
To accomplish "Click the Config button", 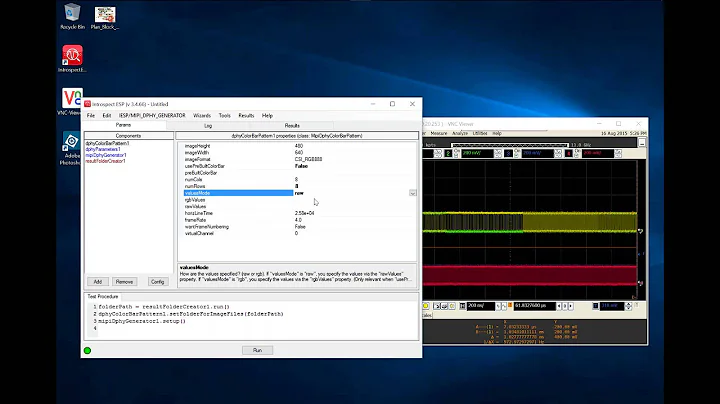I will pyautogui.click(x=157, y=281).
